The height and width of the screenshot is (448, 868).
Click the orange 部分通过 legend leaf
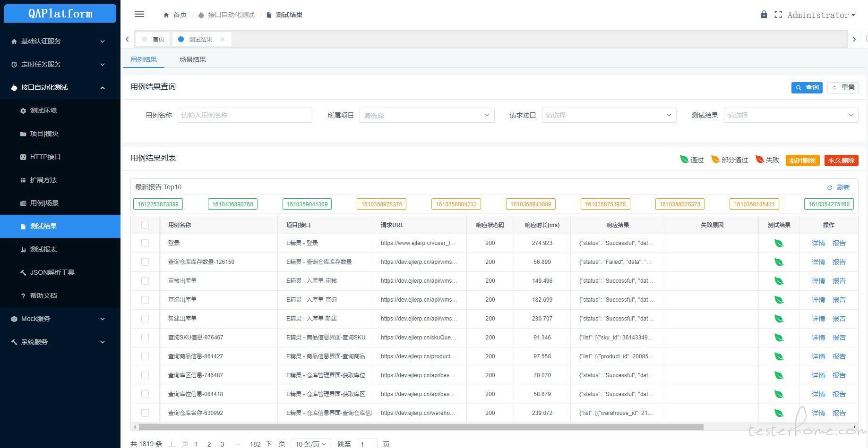click(x=715, y=160)
